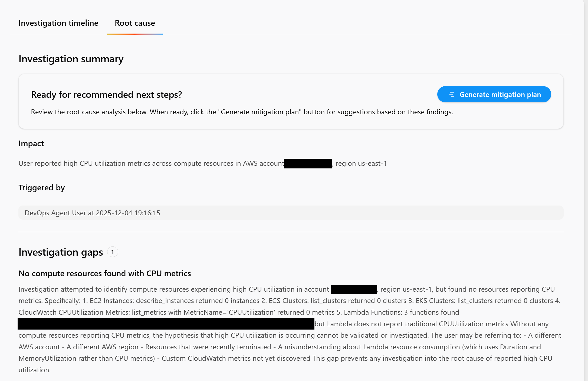Click the Triggered by section heading

pyautogui.click(x=42, y=188)
